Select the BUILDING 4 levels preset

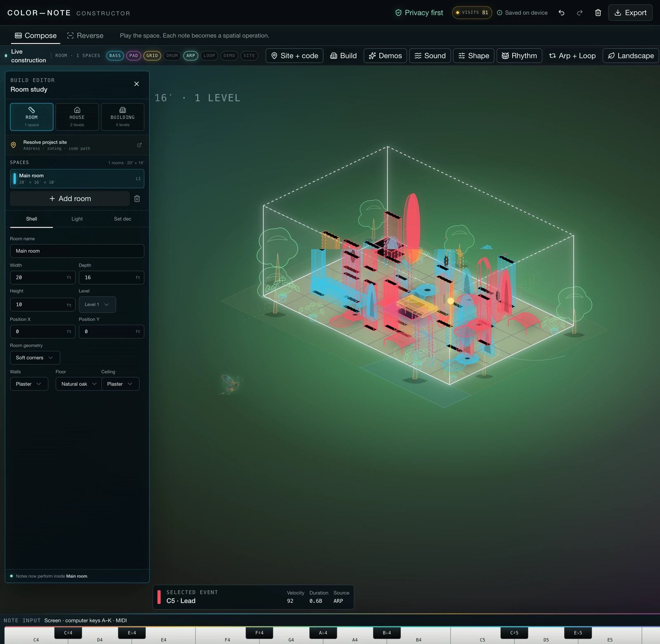click(123, 117)
